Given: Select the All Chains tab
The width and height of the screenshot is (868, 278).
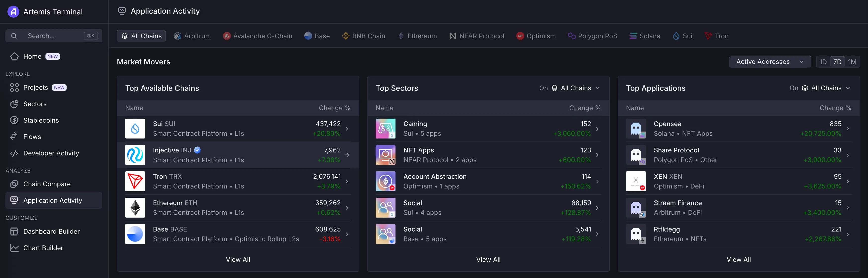Looking at the screenshot, I should tap(141, 36).
